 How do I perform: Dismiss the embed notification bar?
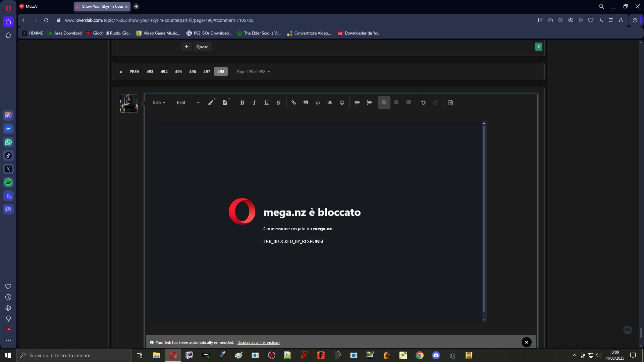pos(526,342)
